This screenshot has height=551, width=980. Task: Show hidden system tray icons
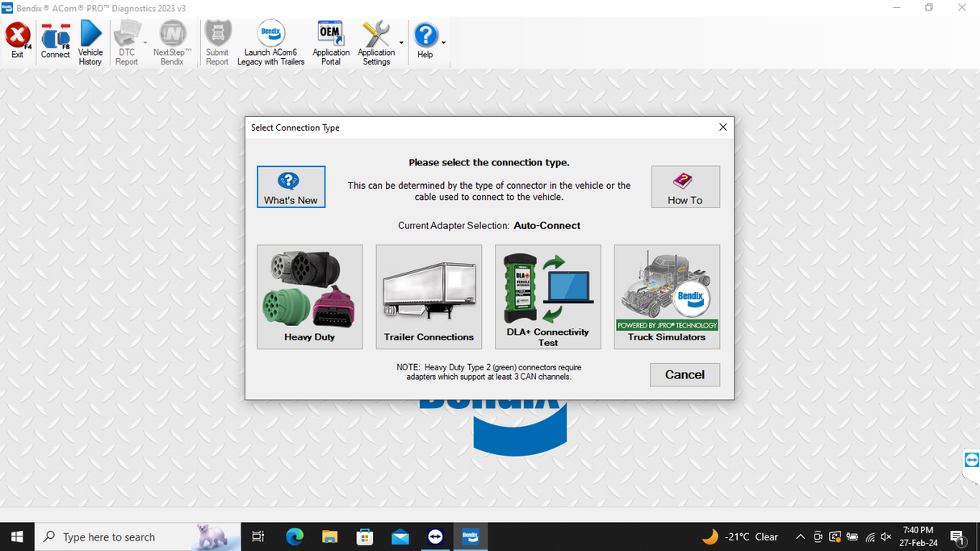click(x=800, y=536)
